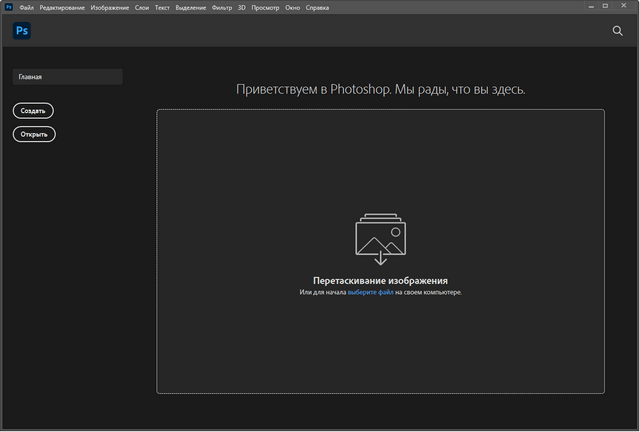Open the Изображение menu
The image size is (640, 432).
[110, 8]
